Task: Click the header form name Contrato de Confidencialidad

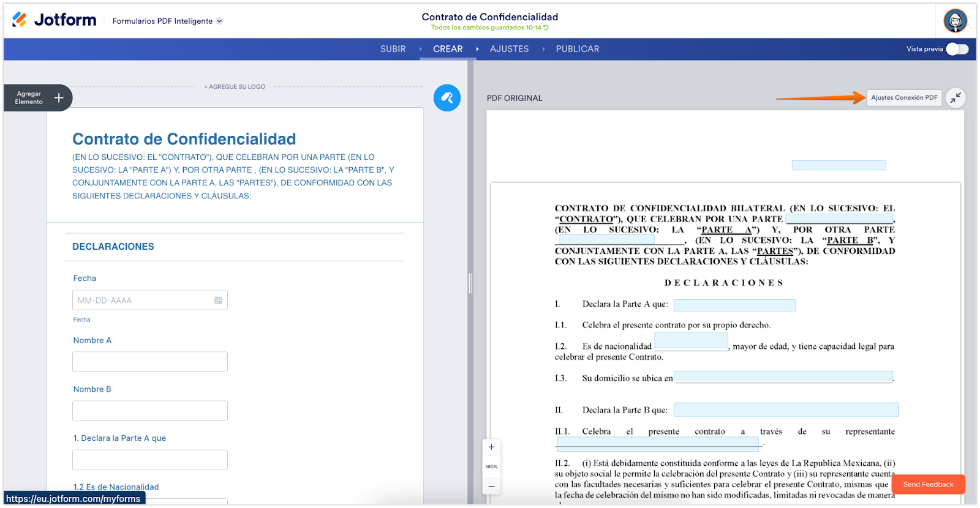Action: click(x=490, y=17)
